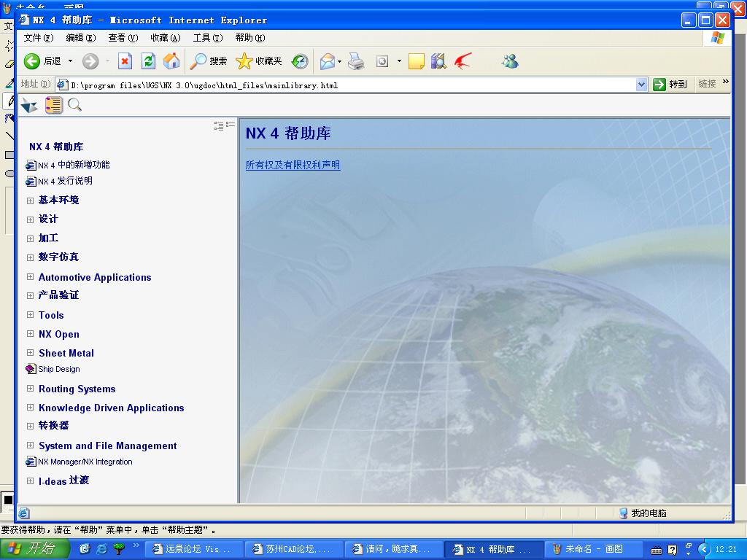
Task: Switch to 请问，跪求真 taskbar window
Action: pyautogui.click(x=394, y=549)
